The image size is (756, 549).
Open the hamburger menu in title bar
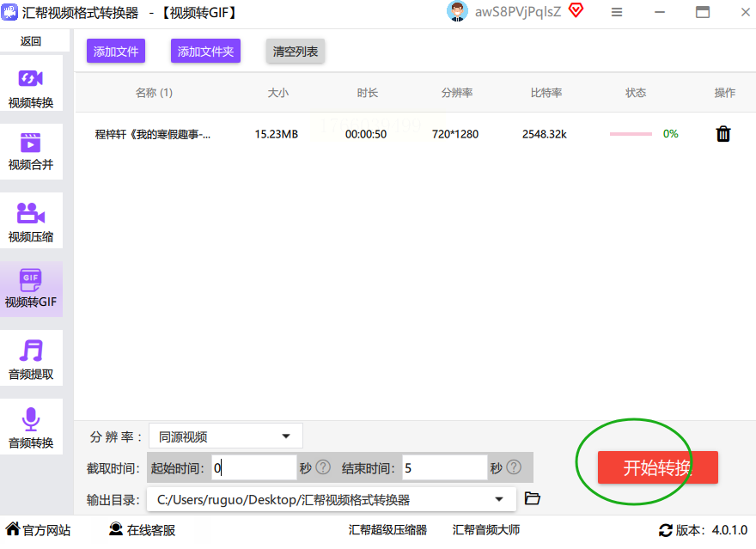point(617,12)
